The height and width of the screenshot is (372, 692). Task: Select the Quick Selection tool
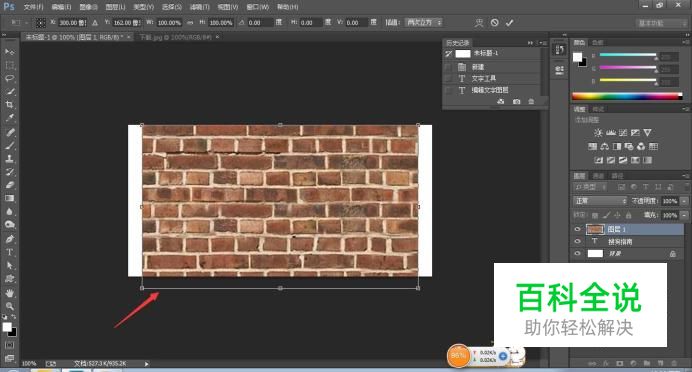tap(9, 91)
